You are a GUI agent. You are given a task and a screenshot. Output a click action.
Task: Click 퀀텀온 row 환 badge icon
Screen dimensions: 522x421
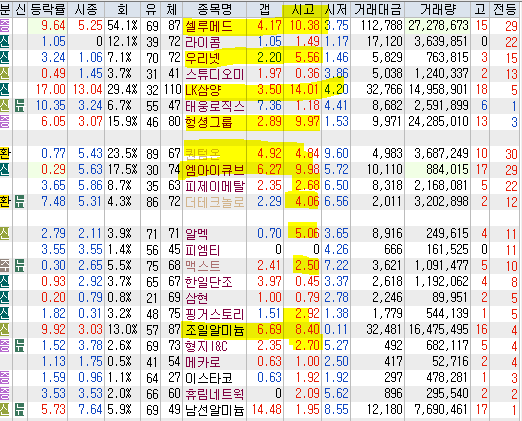tap(5, 154)
